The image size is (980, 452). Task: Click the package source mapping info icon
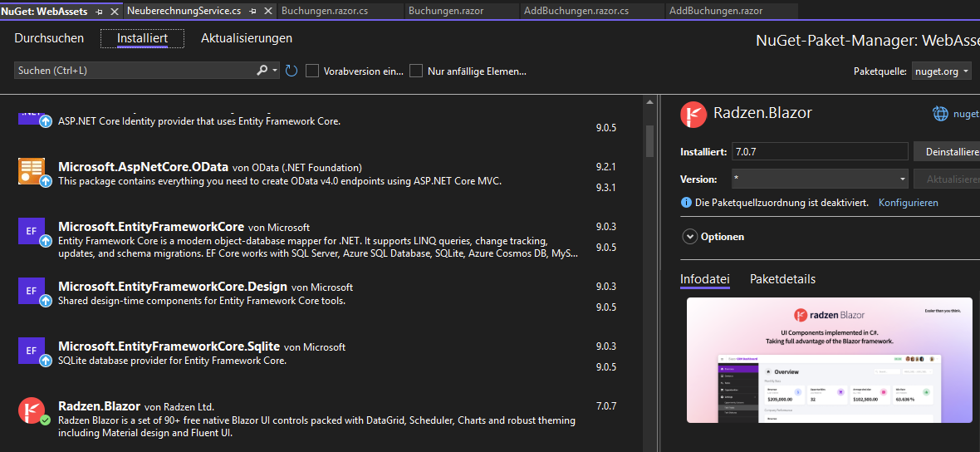point(686,203)
